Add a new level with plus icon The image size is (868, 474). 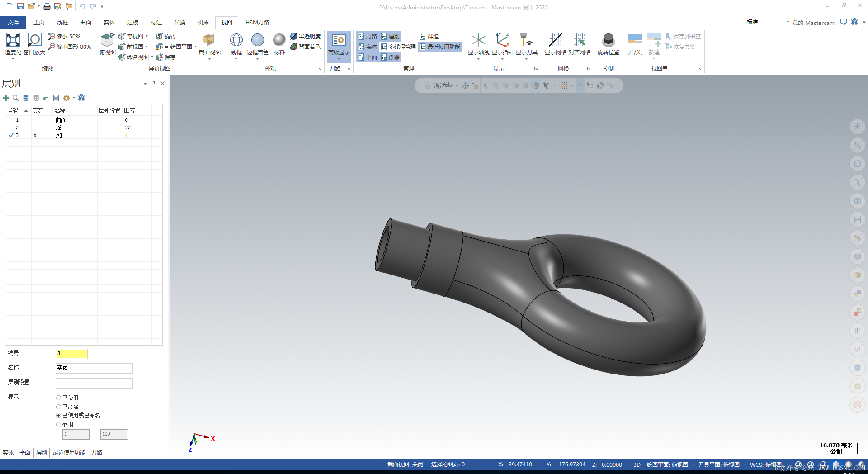pos(6,98)
